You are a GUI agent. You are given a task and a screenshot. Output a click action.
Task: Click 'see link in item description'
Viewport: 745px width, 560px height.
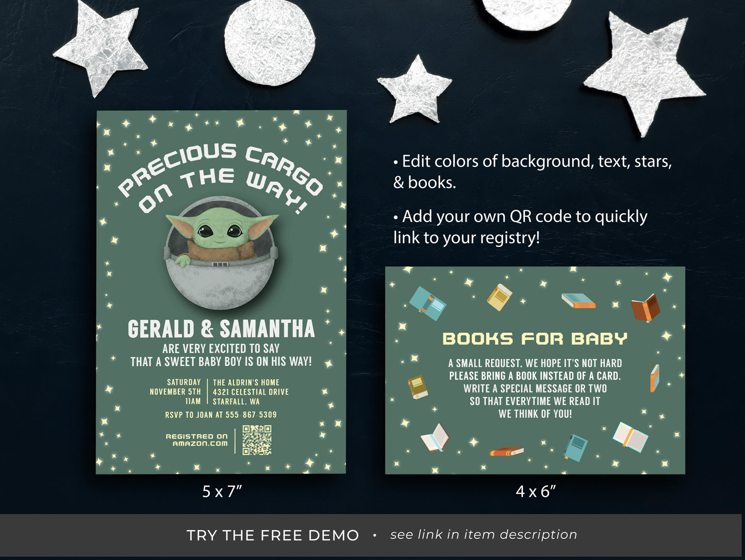pos(484,535)
